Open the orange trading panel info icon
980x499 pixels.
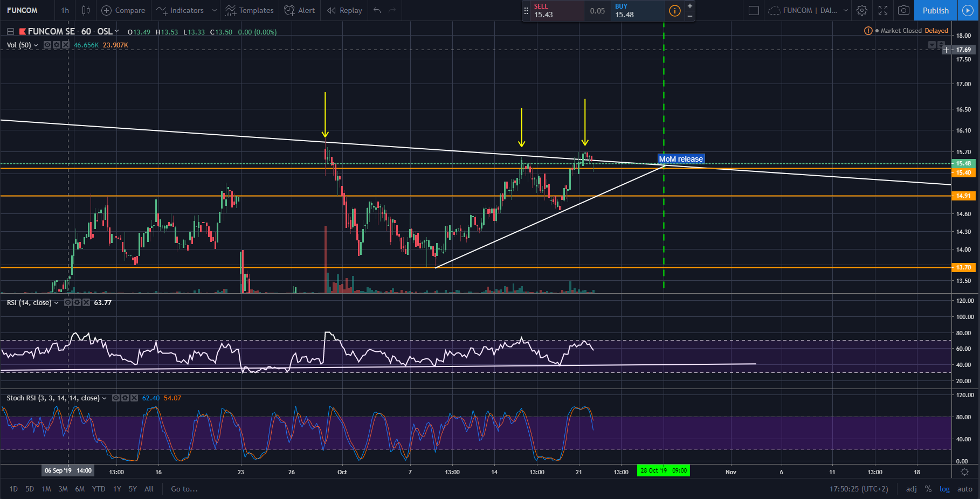(674, 11)
